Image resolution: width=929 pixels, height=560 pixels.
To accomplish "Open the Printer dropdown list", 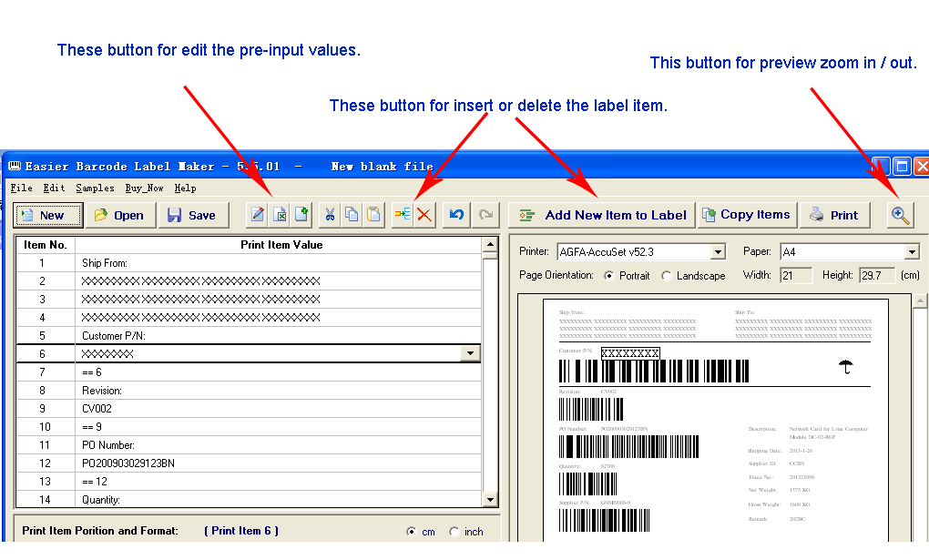I will (x=718, y=252).
